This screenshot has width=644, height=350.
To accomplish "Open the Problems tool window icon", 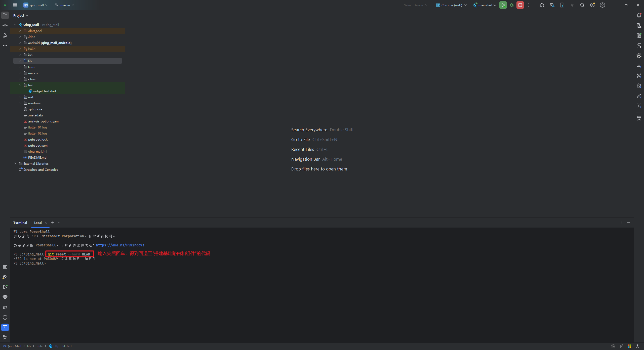I will 5,317.
